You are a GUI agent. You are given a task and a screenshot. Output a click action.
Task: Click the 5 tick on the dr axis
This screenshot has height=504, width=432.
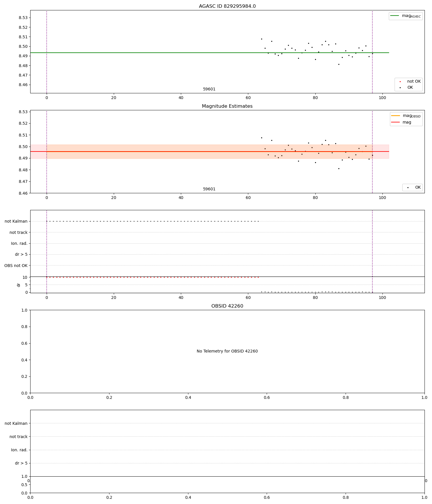pyautogui.click(x=26, y=285)
